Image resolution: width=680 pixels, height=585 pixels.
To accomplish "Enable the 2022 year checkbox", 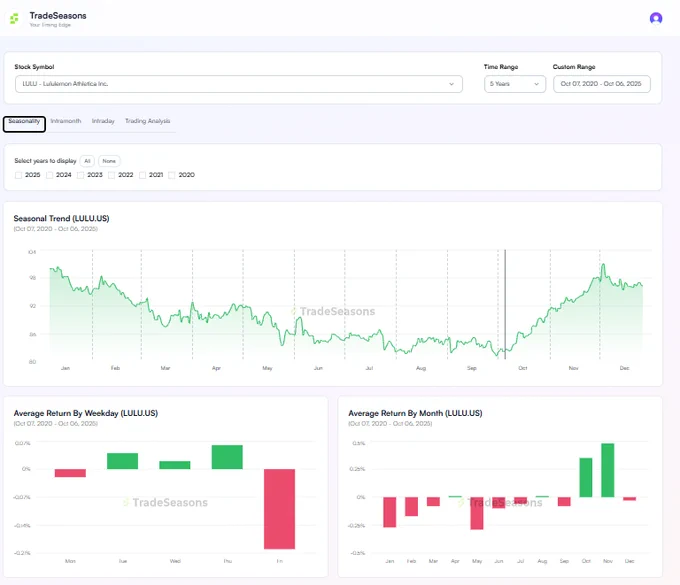I will [111, 175].
